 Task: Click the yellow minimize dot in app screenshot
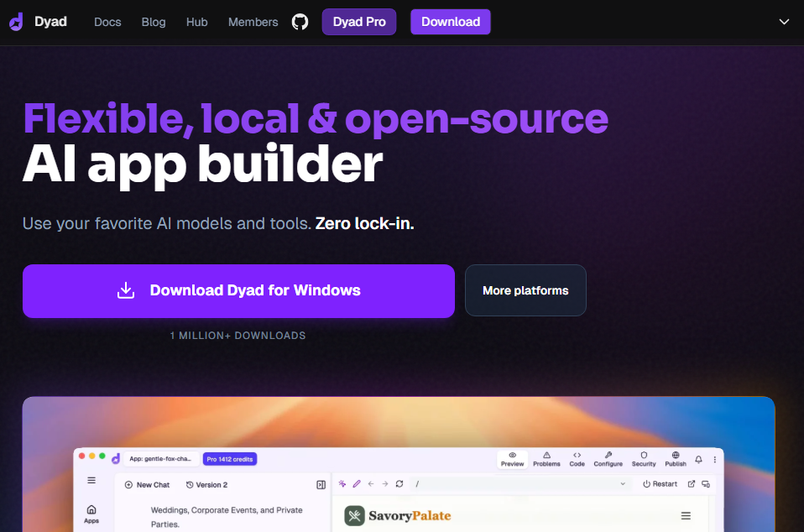pyautogui.click(x=92, y=456)
